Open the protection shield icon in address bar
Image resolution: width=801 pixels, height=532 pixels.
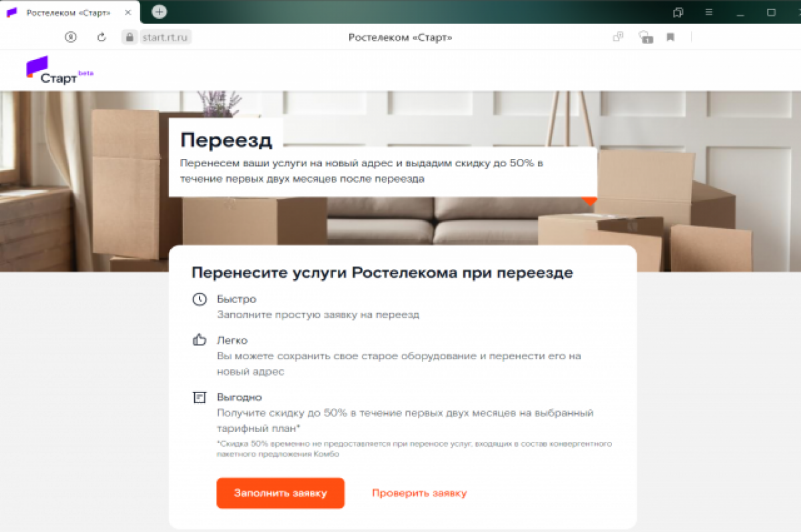coord(645,37)
